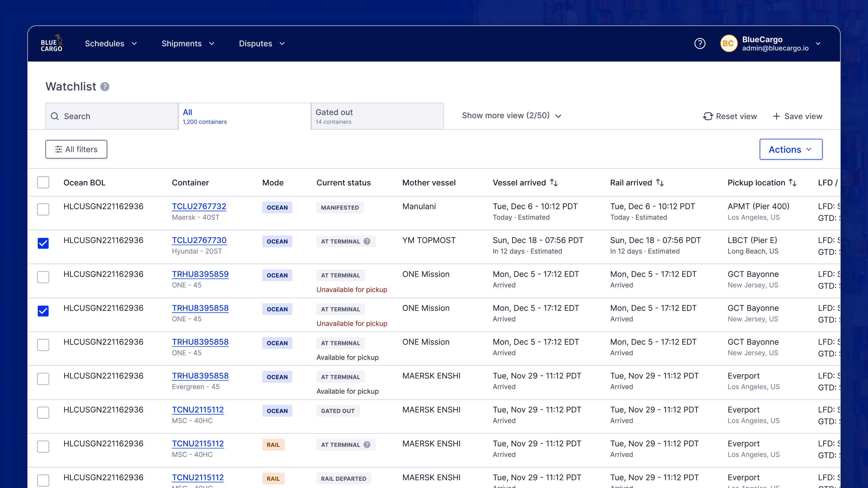Viewport: 868px width, 488px height.
Task: Expand the Schedules menu
Action: [x=111, y=44]
